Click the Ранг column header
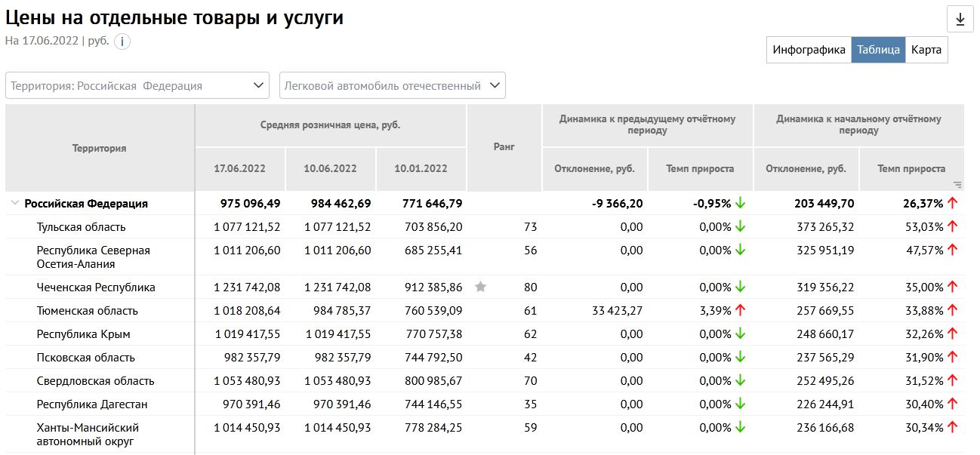Screen dimensions: 980x455 pos(504,148)
